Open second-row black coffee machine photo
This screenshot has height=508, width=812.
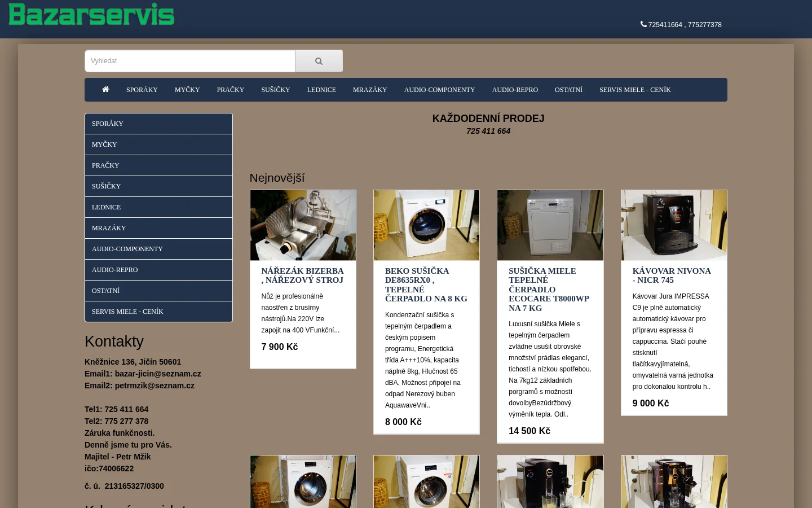[x=550, y=482]
